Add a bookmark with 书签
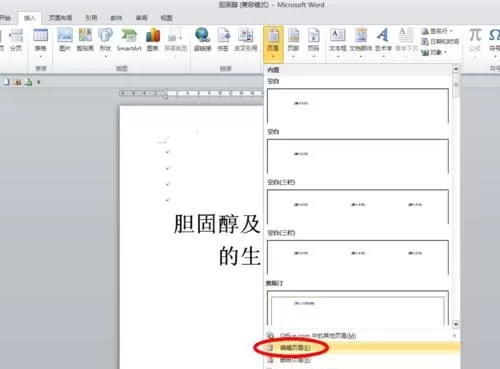This screenshot has height=369, width=500. pos(223,40)
